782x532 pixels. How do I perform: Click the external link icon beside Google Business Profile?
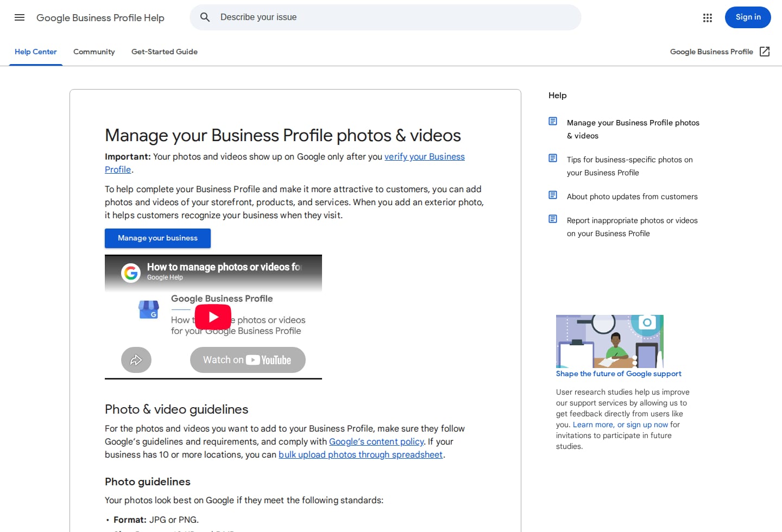coord(765,52)
